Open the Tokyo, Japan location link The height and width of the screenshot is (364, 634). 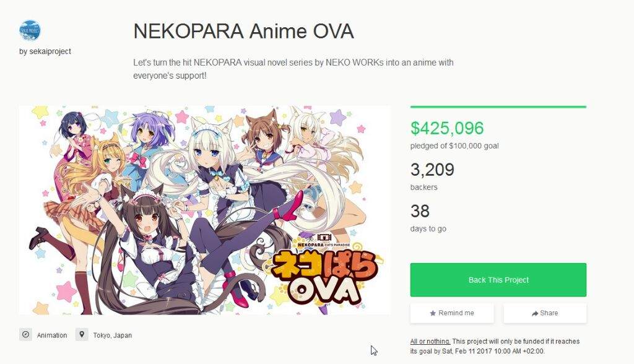pos(113,336)
